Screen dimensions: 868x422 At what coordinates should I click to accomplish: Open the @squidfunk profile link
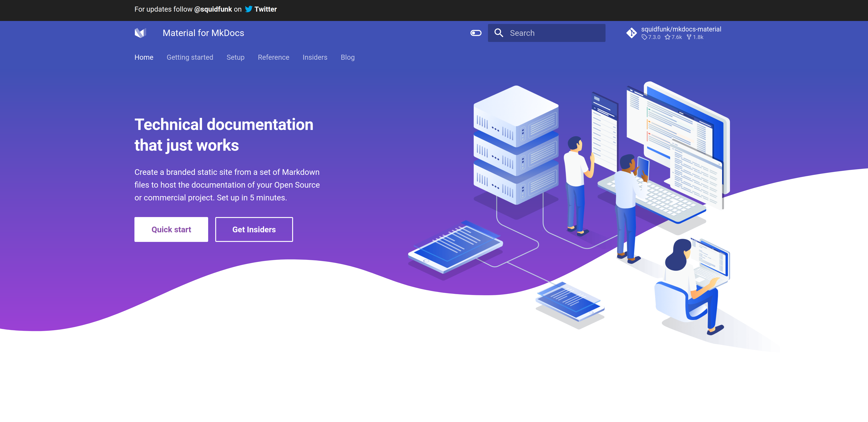coord(213,9)
